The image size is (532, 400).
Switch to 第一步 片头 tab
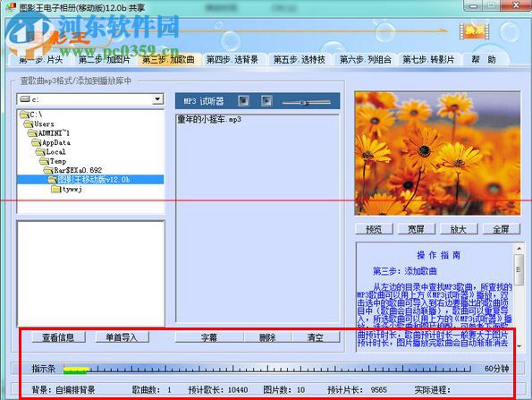tap(41, 60)
